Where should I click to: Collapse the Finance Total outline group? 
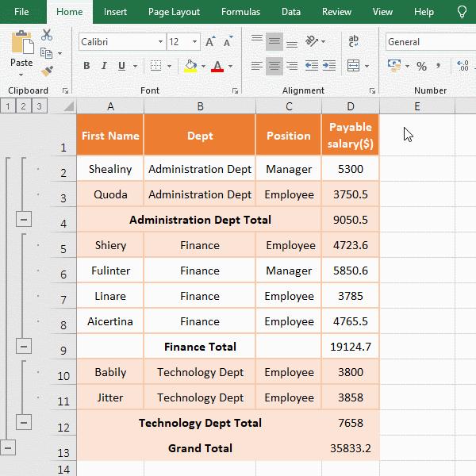pyautogui.click(x=24, y=346)
